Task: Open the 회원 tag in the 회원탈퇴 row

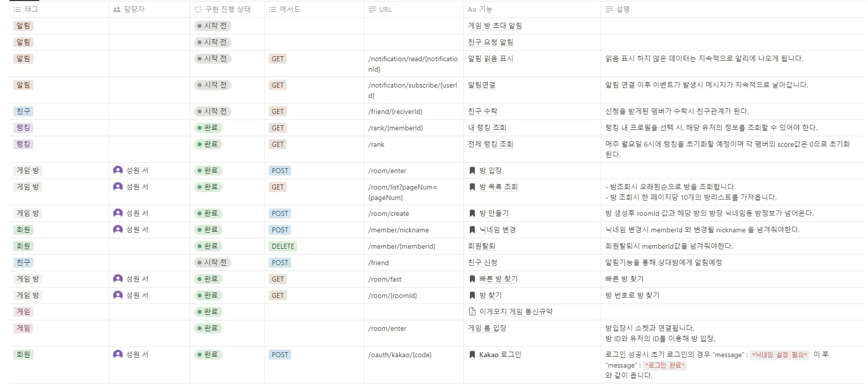Action: tap(23, 246)
